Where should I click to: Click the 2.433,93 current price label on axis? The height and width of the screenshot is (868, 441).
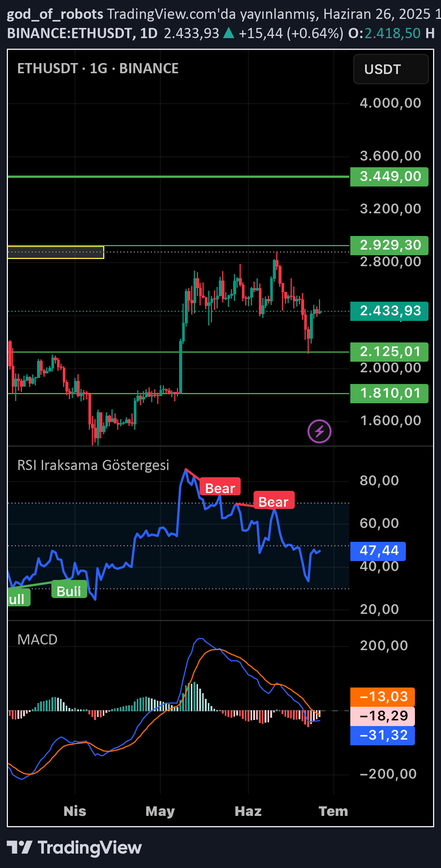click(x=389, y=311)
